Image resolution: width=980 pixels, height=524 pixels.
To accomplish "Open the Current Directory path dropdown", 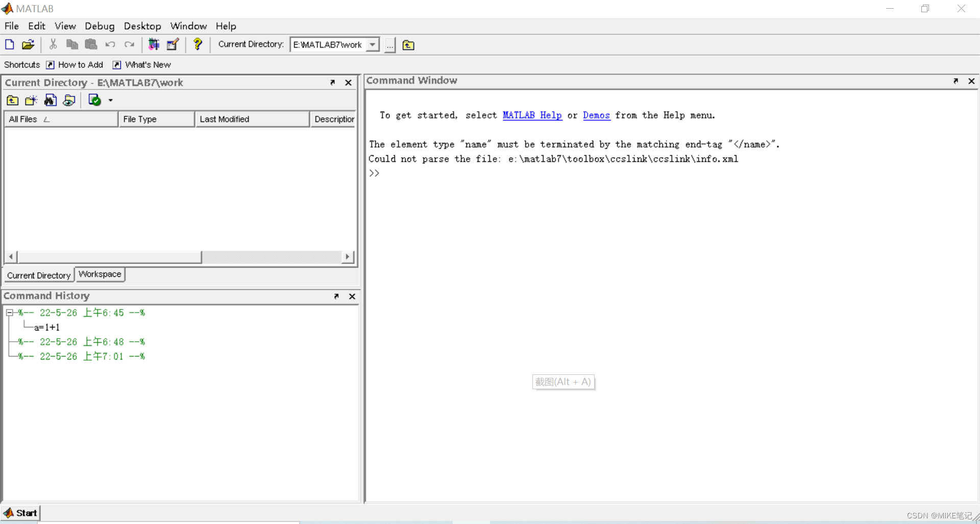I will (373, 44).
